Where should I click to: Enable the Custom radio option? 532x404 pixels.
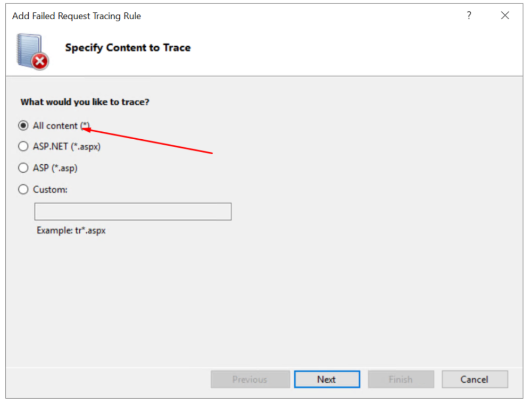(x=23, y=189)
